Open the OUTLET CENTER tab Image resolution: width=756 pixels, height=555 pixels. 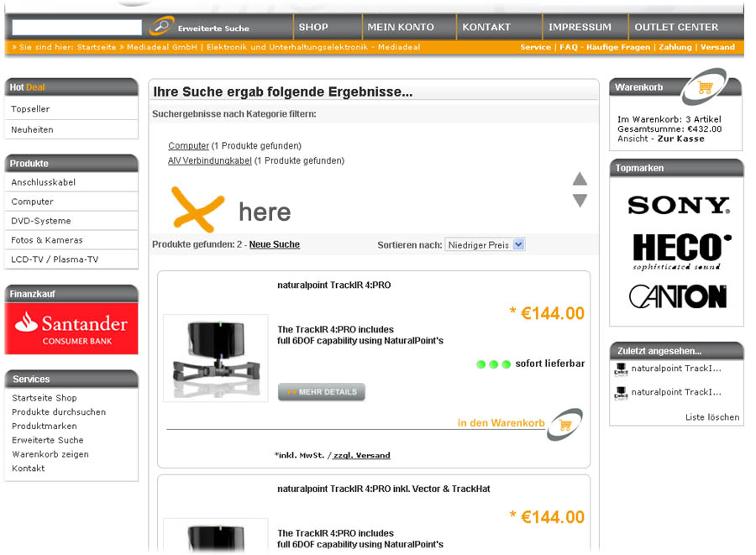click(x=676, y=27)
